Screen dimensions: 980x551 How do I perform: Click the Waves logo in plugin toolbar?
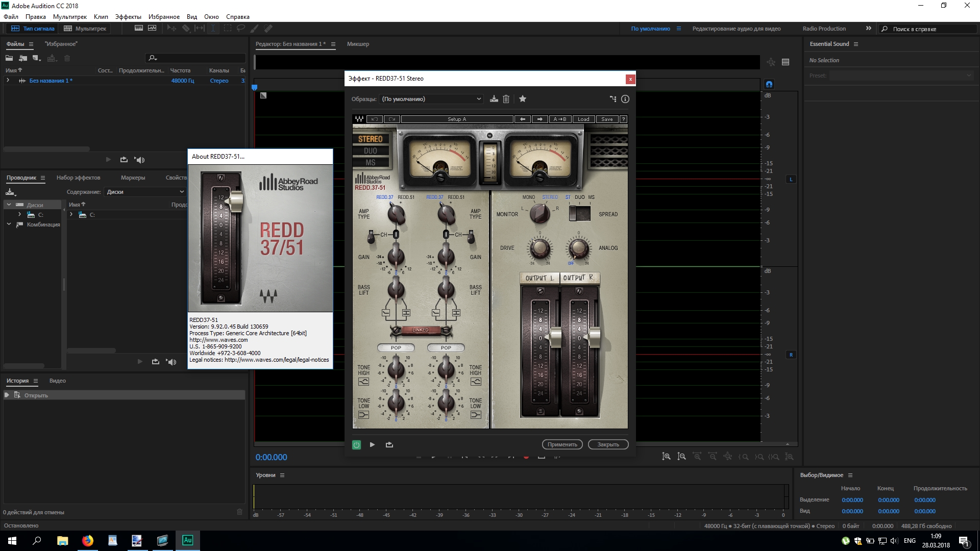[x=359, y=119]
